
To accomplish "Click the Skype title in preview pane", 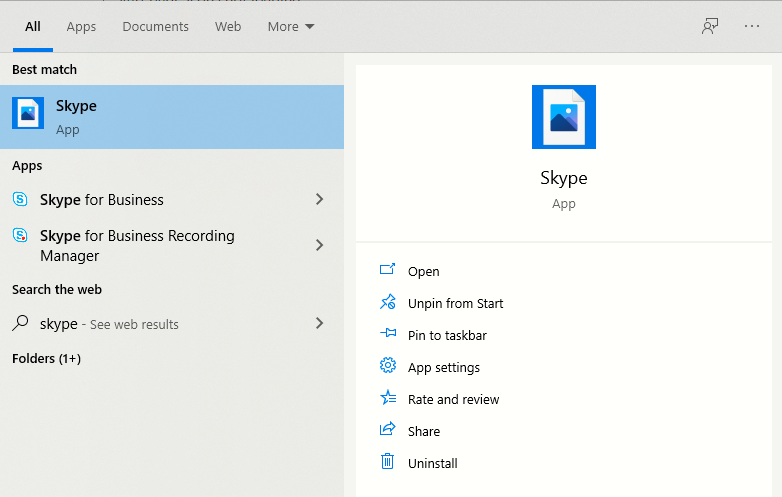I will point(564,178).
